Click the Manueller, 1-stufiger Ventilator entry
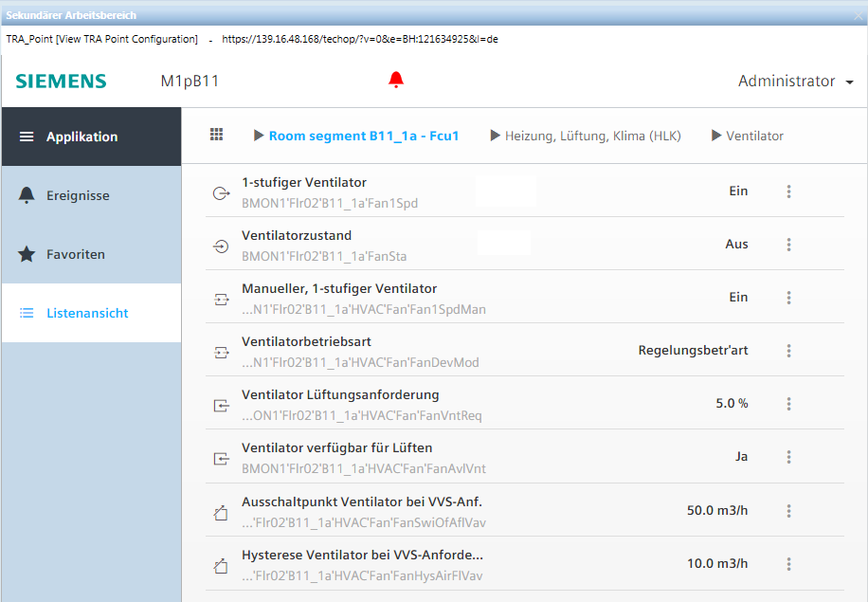Viewport: 868px width, 602px height. pos(339,288)
